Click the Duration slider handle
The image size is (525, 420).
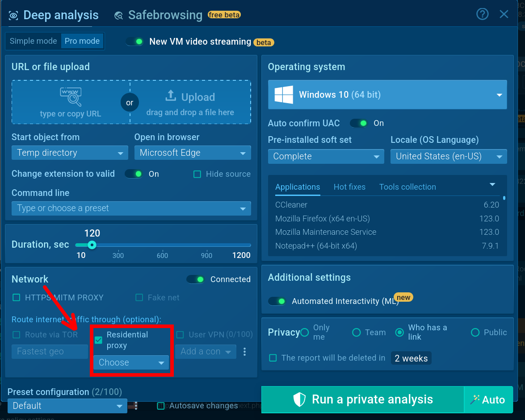92,245
